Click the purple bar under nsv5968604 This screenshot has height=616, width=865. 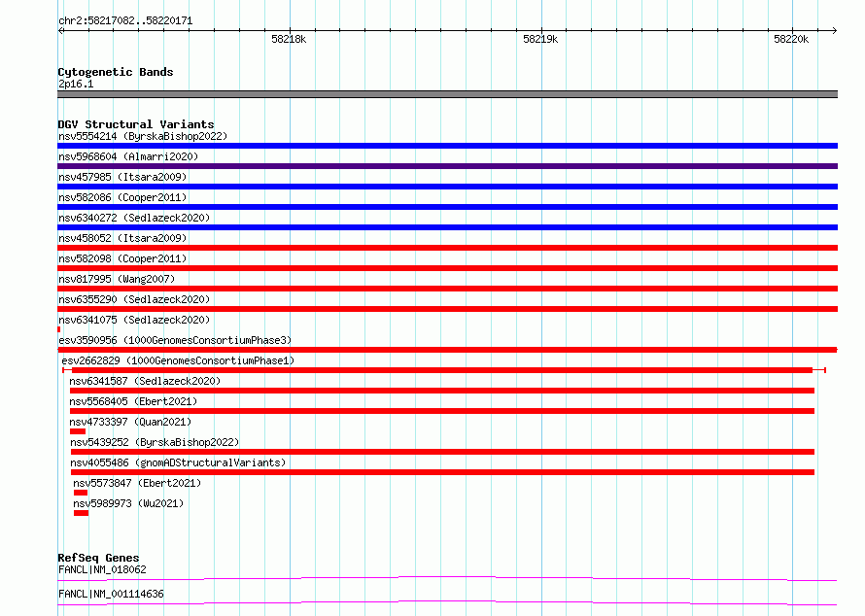(447, 166)
